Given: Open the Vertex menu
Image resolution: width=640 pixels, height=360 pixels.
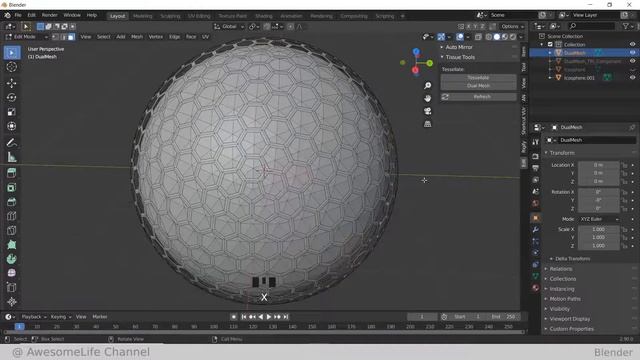Looking at the screenshot, I should [x=156, y=37].
